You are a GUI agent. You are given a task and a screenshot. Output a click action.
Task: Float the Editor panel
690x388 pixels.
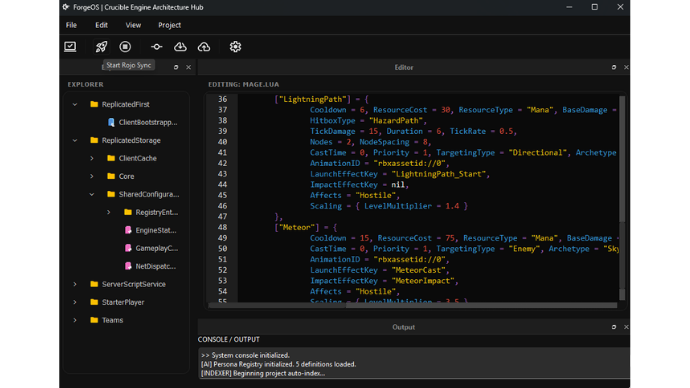614,67
